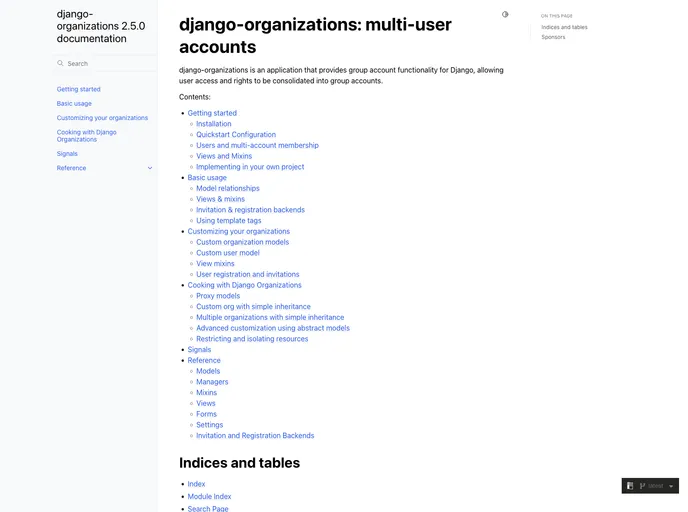Open User registration and invitations link
The width and height of the screenshot is (688, 512).
[248, 274]
